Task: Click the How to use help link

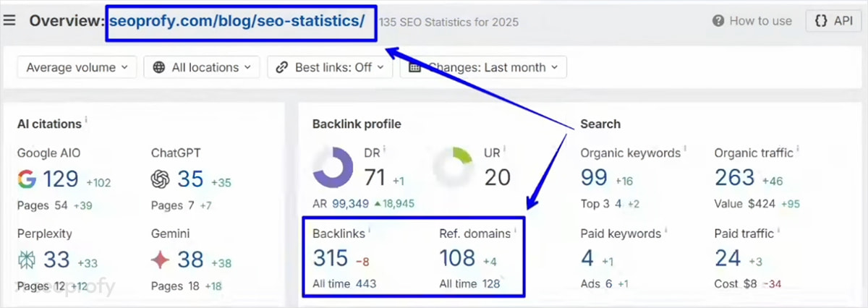Action: (752, 21)
